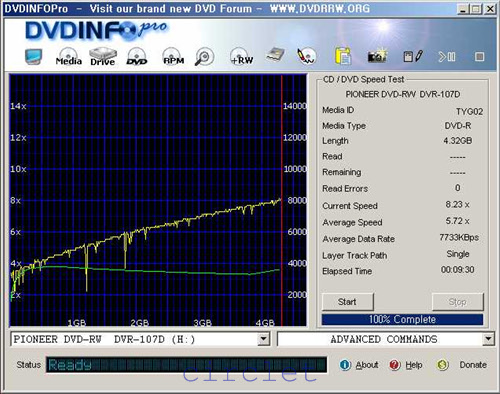Open the Drive info tool
Screen dimensions: 500x394
click(x=103, y=56)
